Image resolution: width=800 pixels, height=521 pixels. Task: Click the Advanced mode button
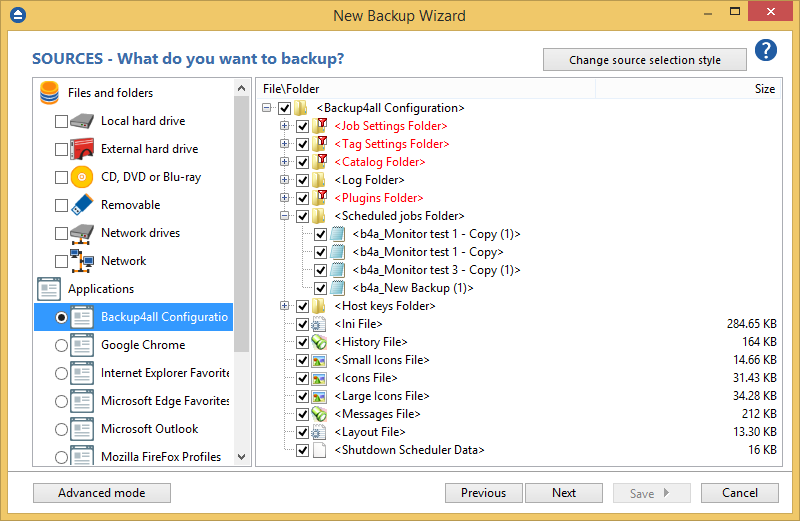pyautogui.click(x=102, y=493)
